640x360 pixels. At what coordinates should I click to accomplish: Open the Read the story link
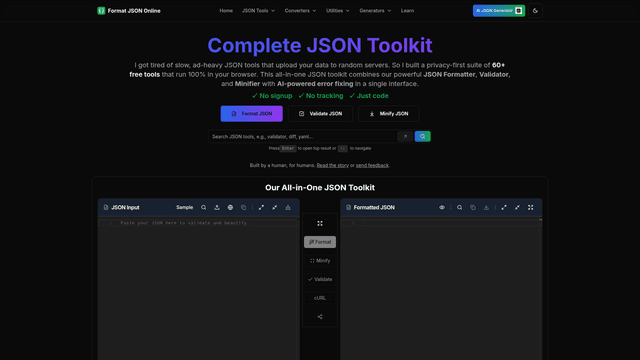click(x=333, y=165)
